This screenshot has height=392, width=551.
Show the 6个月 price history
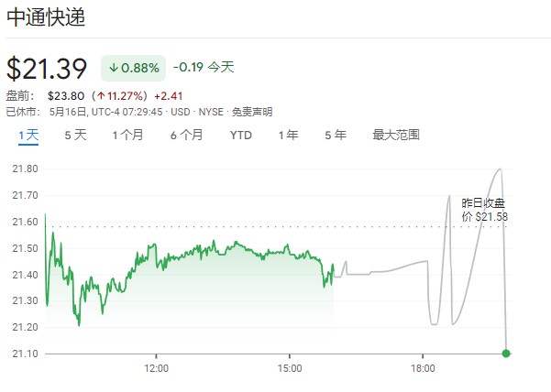(x=186, y=135)
